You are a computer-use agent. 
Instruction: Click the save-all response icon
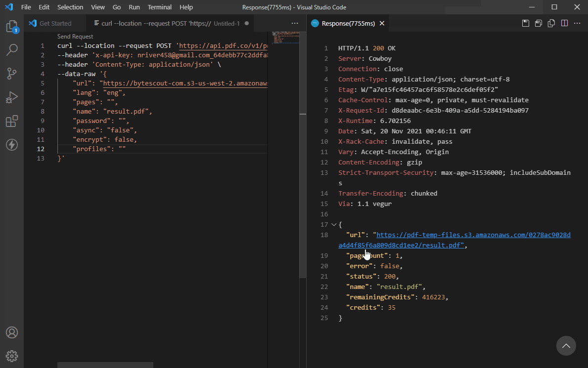tap(538, 23)
